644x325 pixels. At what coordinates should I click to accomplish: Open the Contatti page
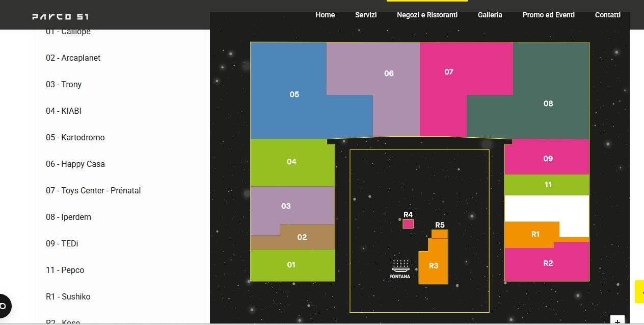(607, 15)
